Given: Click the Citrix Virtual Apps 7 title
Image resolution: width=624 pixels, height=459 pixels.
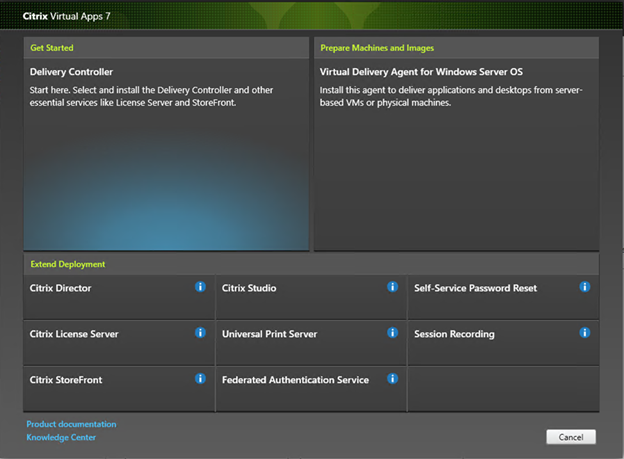Looking at the screenshot, I should 66,16.
